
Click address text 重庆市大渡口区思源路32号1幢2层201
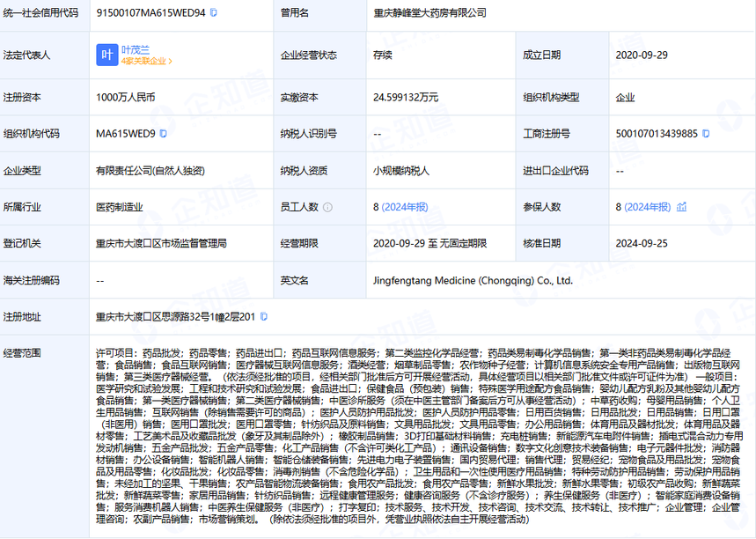pos(175,316)
